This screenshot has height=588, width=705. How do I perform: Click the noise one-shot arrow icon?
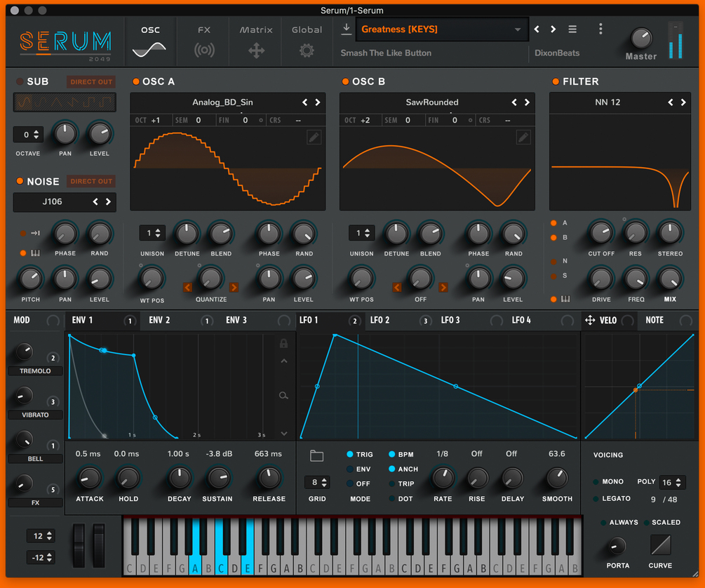click(36, 233)
